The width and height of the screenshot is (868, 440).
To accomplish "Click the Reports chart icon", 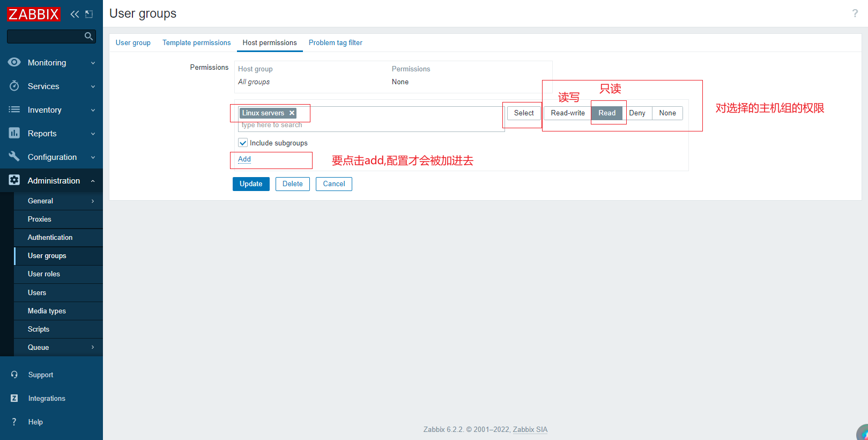I will click(14, 133).
